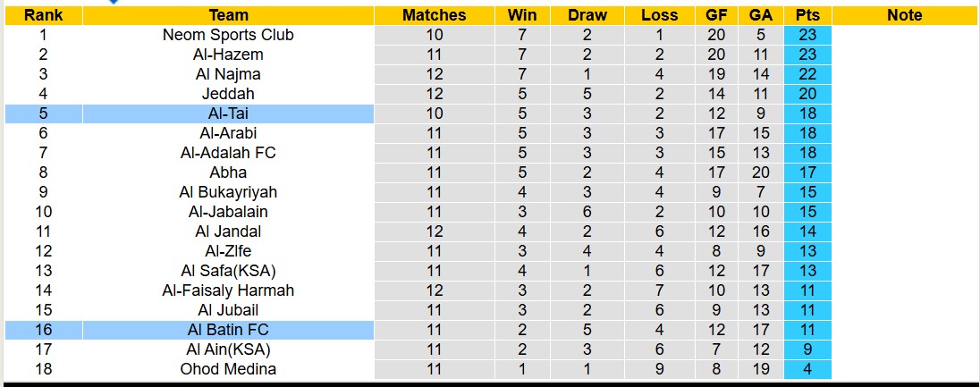Click Abha's goals against value 20
The height and width of the screenshot is (387, 980).
click(761, 172)
